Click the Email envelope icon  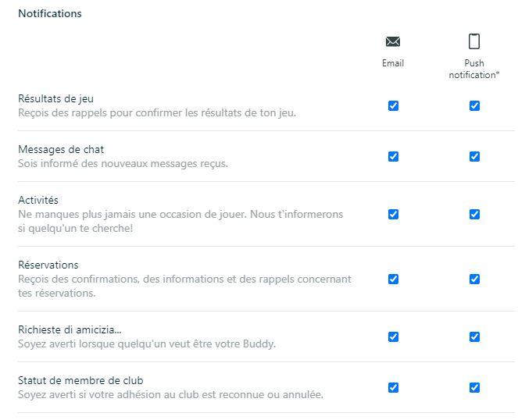click(x=393, y=41)
